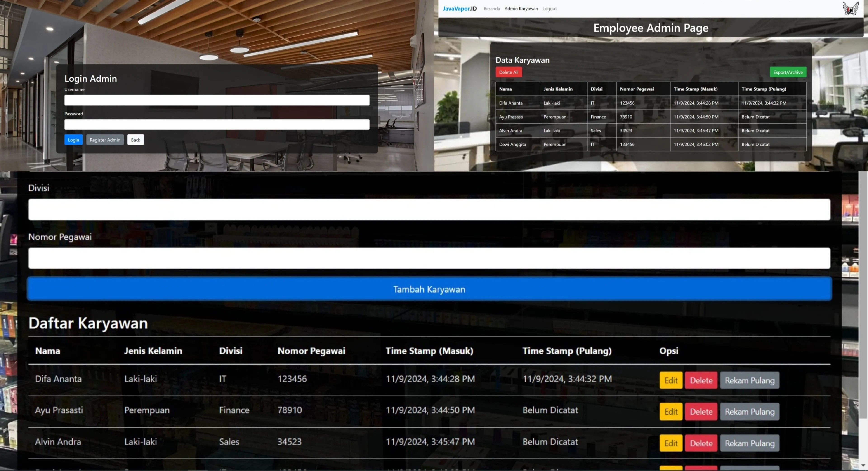Click into the Nomor Pegawai field
This screenshot has width=868, height=471.
coord(429,258)
